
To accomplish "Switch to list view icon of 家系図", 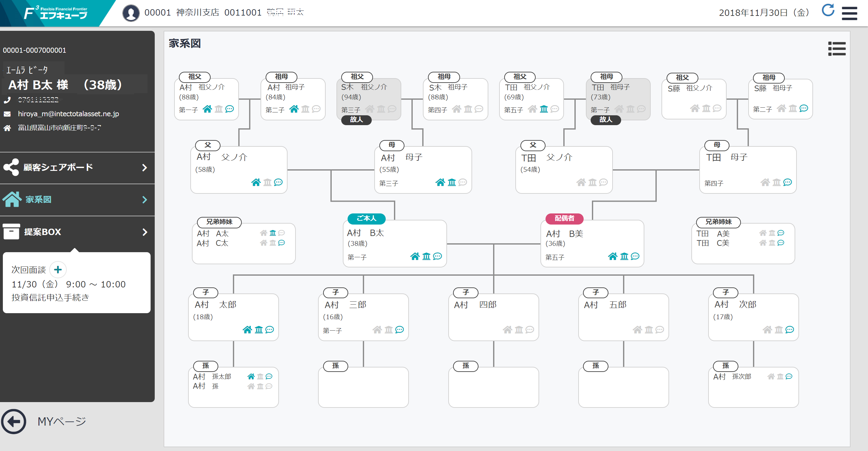I will point(837,49).
